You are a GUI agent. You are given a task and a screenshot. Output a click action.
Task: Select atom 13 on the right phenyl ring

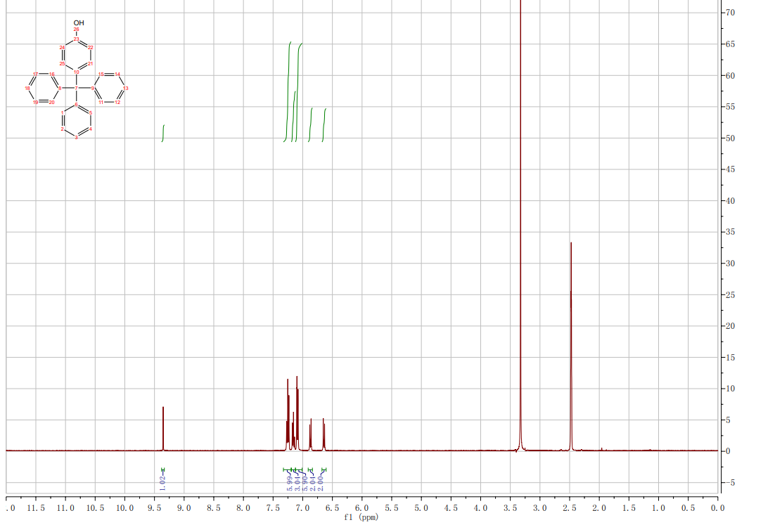coord(125,88)
